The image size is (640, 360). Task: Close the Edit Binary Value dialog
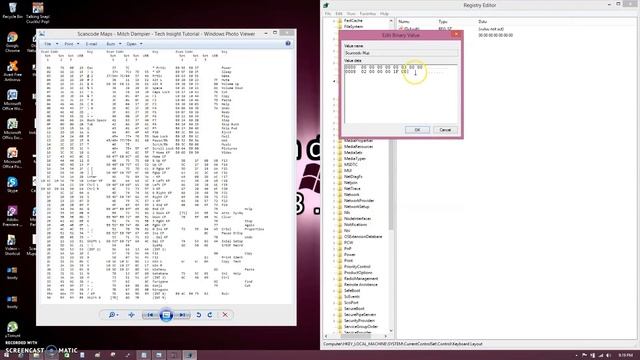pyautogui.click(x=456, y=35)
